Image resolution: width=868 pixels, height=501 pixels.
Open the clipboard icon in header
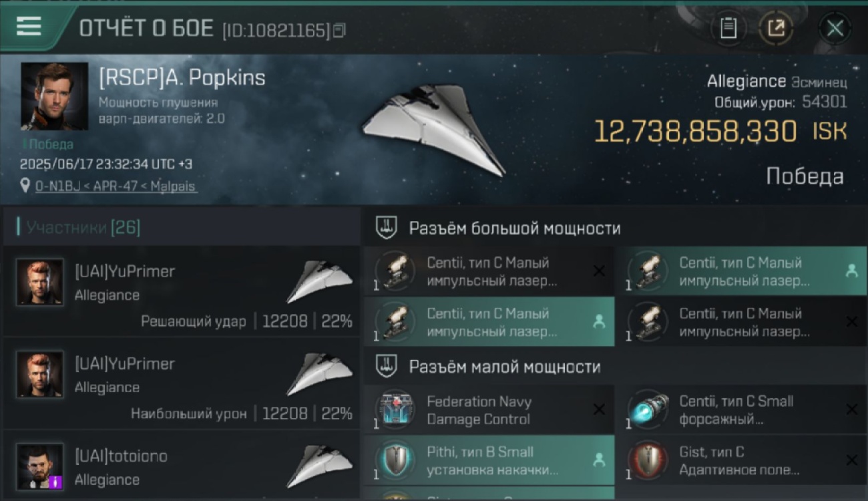728,28
